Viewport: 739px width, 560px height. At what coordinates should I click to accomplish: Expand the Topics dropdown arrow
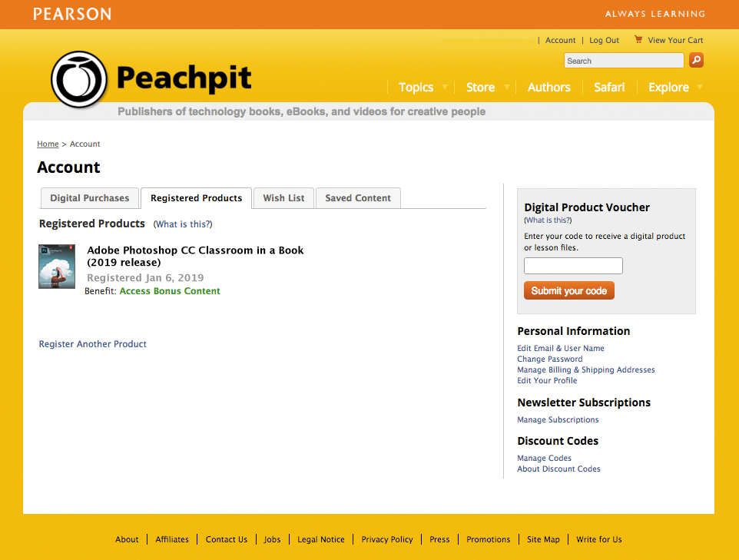pos(445,88)
